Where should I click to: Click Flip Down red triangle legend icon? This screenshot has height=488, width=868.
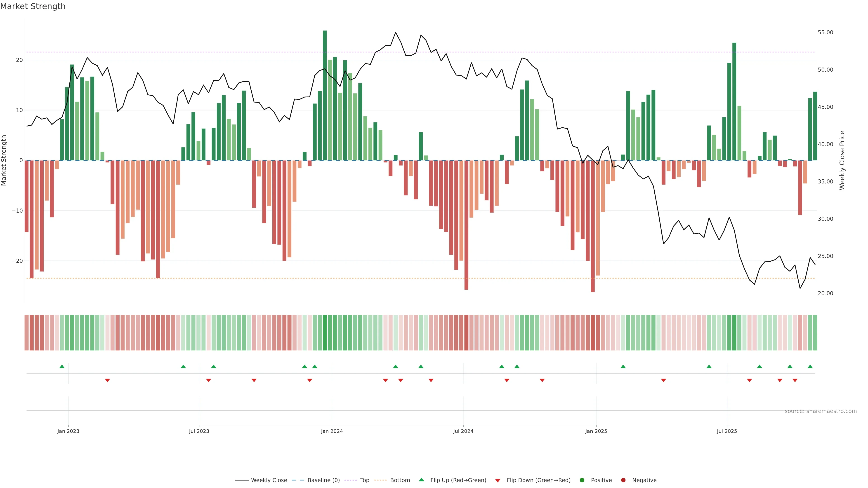498,481
